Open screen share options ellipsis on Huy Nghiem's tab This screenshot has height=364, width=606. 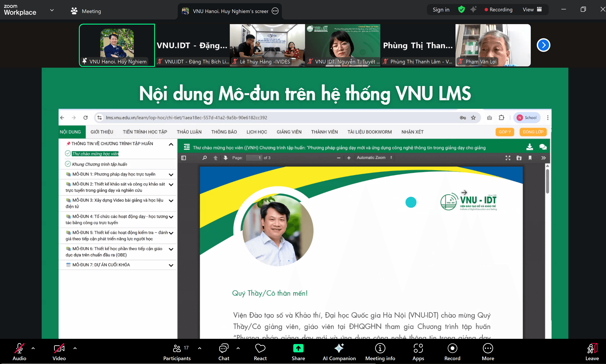275,11
